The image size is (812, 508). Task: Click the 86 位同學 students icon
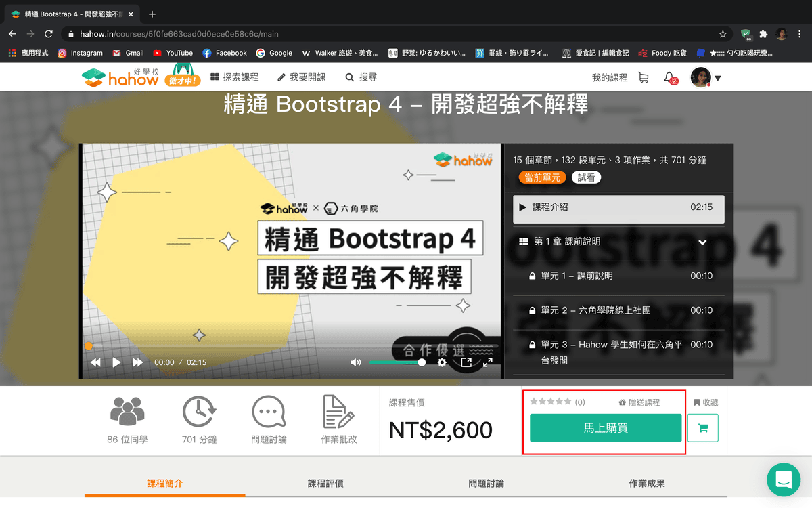click(x=126, y=410)
